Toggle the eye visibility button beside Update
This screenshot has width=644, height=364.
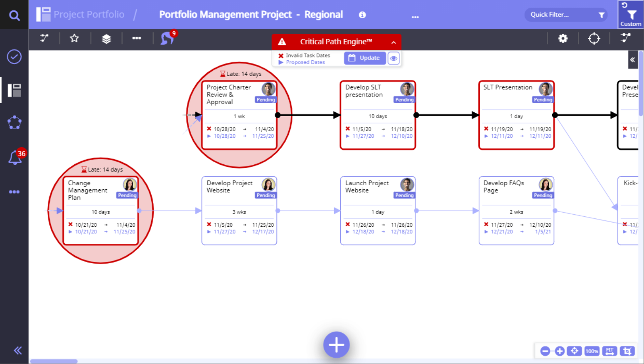click(x=393, y=58)
